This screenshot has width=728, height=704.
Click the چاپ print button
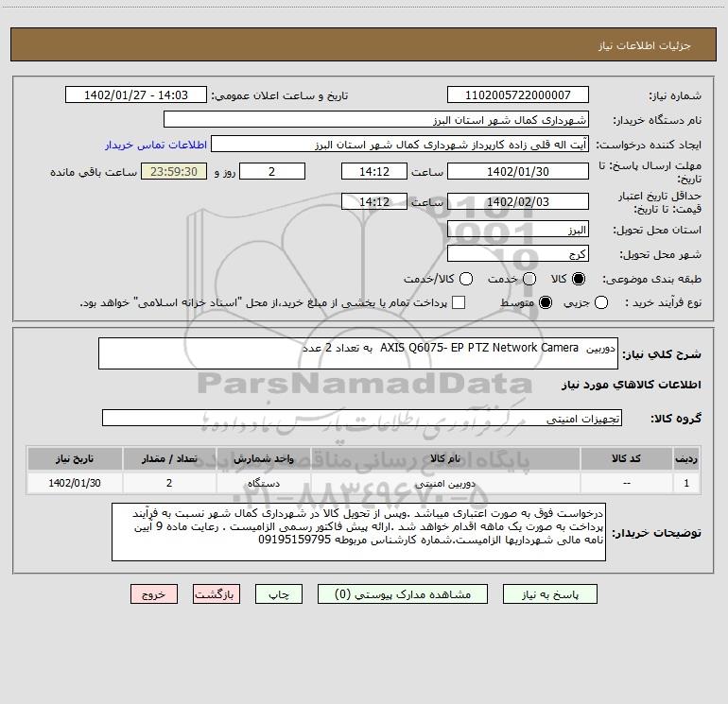(x=279, y=594)
